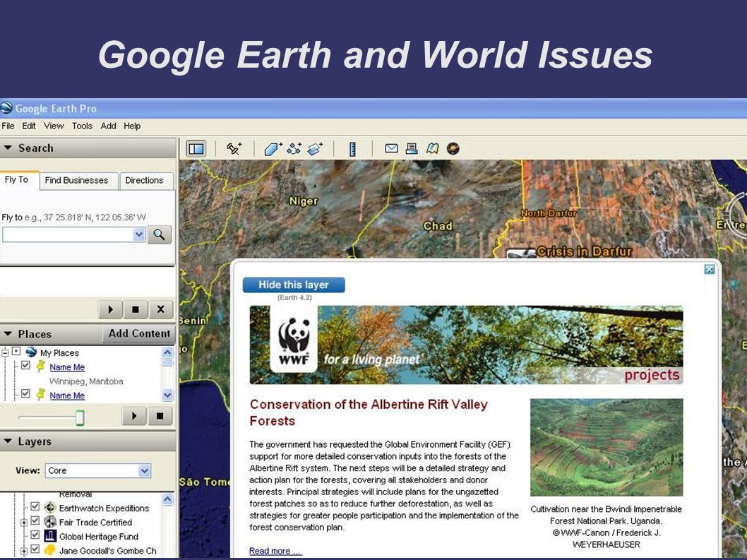
Task: Click the Print toolbar icon
Action: 412,149
